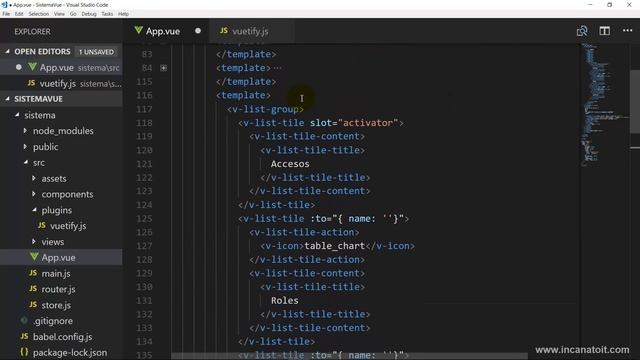Expand the public folder
This screenshot has width=640, height=360.
coord(25,147)
